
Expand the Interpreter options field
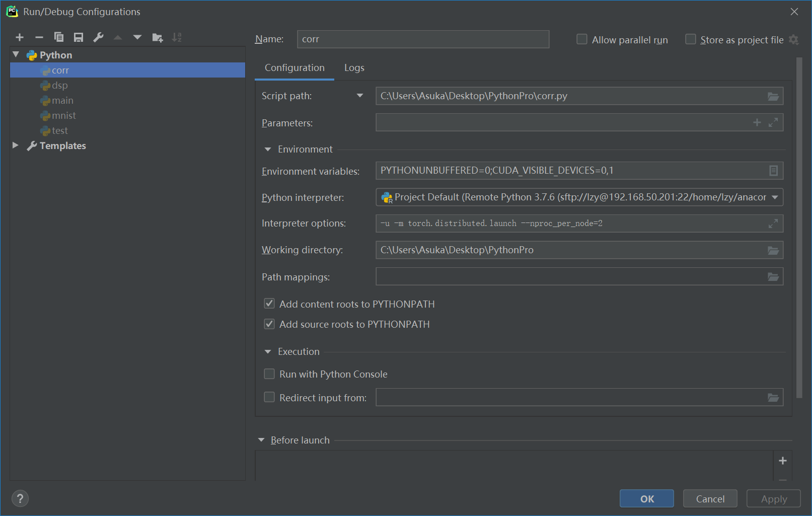773,224
